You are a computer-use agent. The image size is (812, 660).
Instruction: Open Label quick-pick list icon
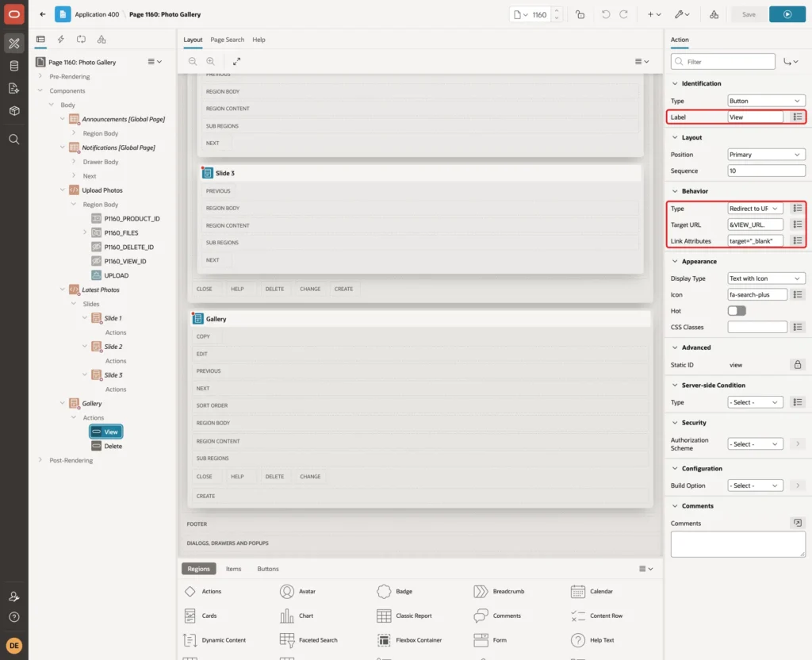click(798, 117)
